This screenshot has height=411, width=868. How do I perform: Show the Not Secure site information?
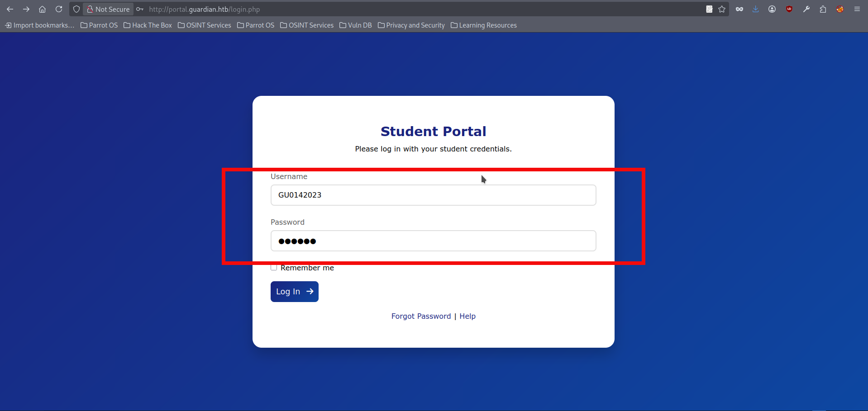(108, 9)
